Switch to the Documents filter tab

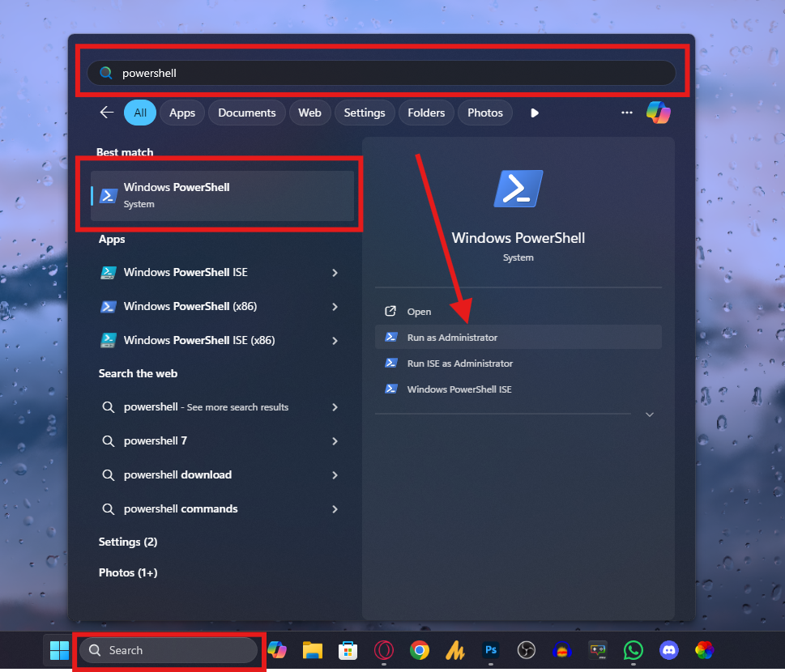click(247, 113)
